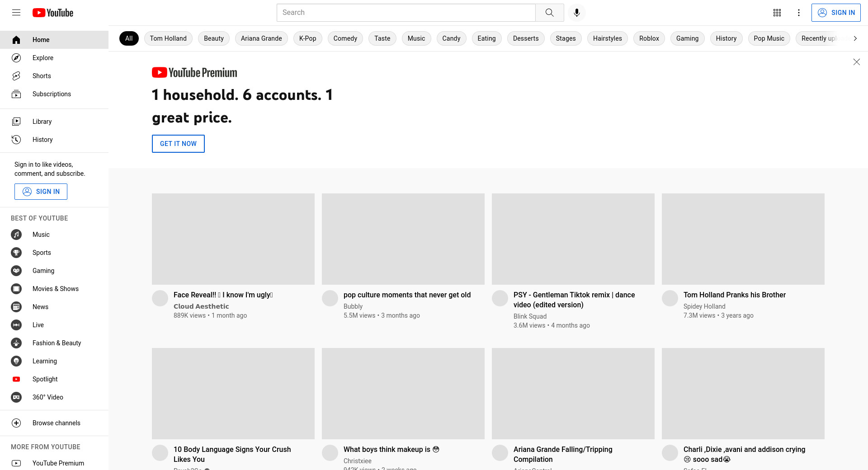Open Spotlight category
Image resolution: width=868 pixels, height=470 pixels.
pos(54,379)
